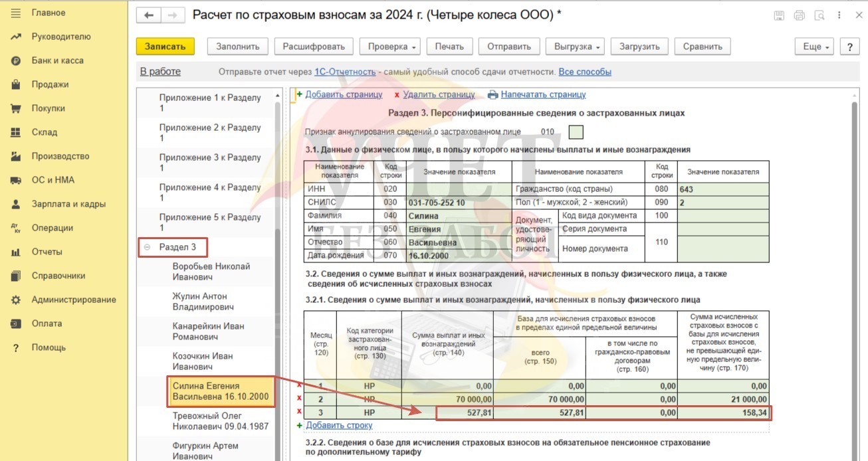
Task: Click the Удалить страницу link
Action: point(439,95)
